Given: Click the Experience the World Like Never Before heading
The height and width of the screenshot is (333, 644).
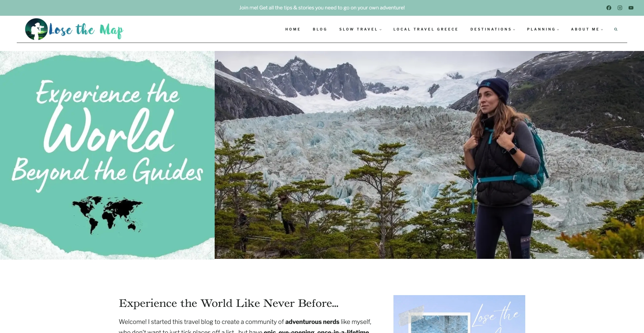Looking at the screenshot, I should 228,303.
